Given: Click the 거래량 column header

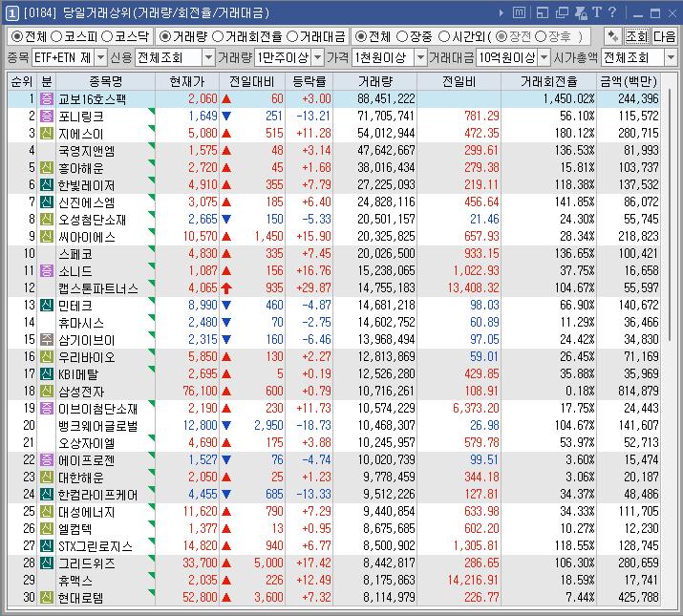Looking at the screenshot, I should 375,81.
